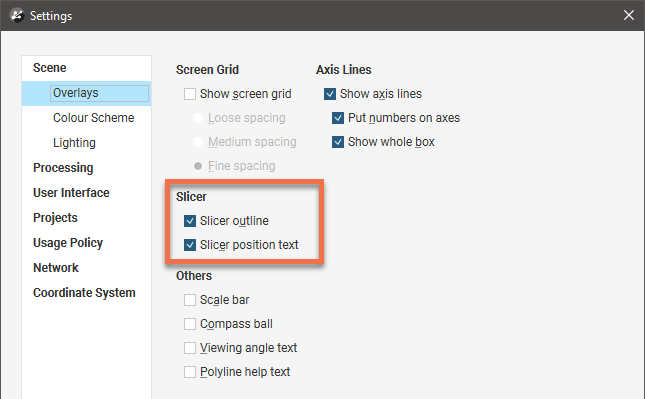
Task: Enable the Scale bar overlay
Action: (x=190, y=300)
